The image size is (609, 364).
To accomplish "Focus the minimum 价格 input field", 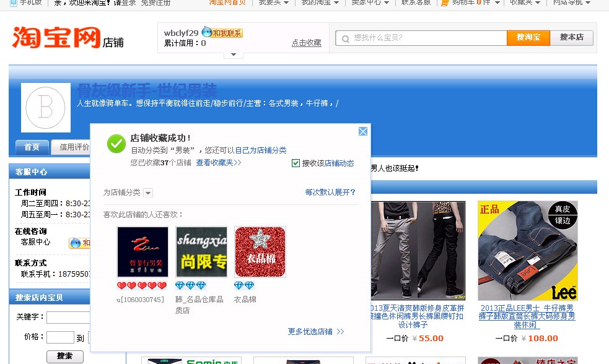I will click(x=60, y=337).
